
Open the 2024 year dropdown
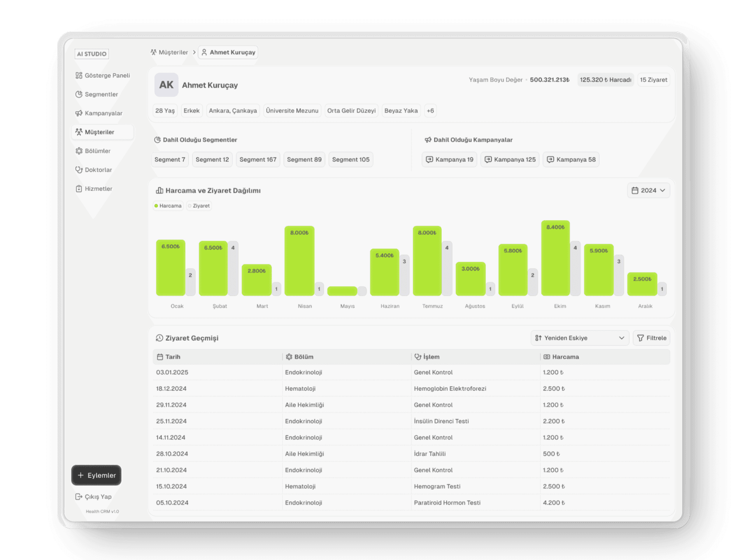(x=648, y=191)
